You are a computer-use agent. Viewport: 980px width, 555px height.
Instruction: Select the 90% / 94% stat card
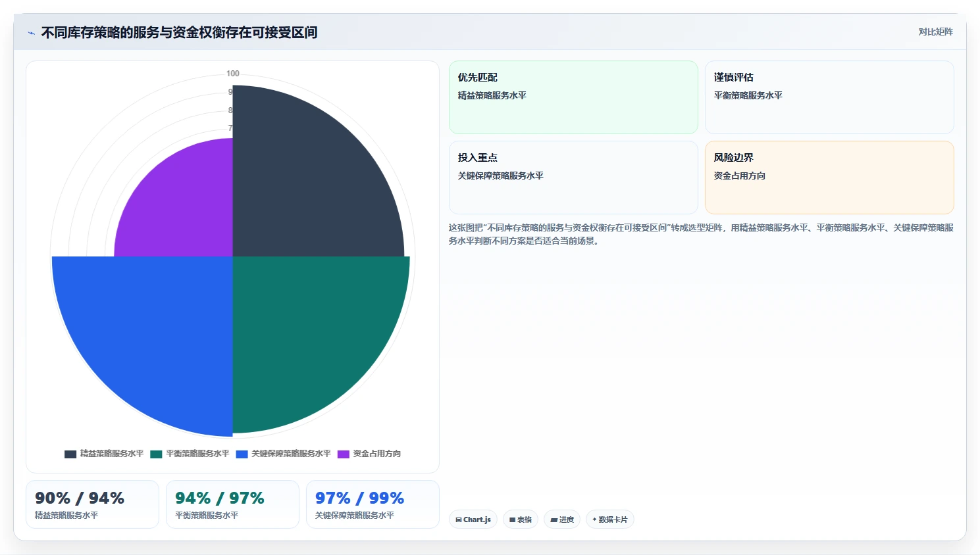coord(92,504)
